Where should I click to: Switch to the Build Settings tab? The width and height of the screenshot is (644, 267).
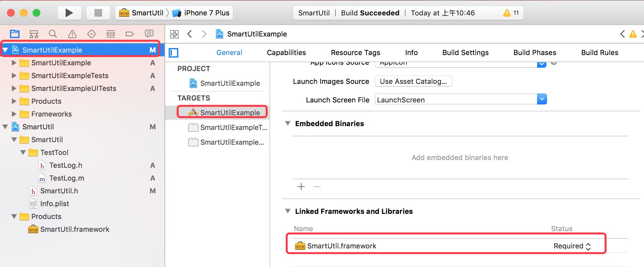tap(465, 53)
